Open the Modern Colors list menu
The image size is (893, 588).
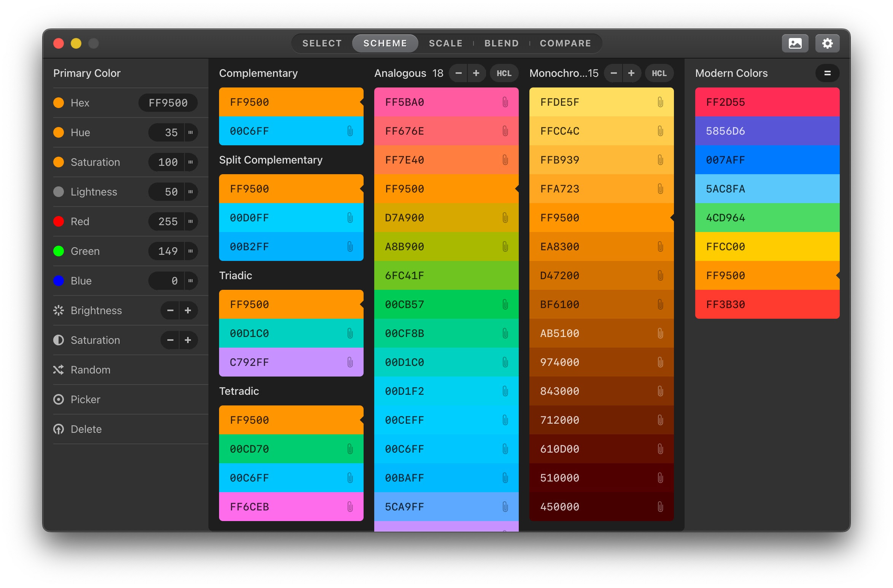[827, 73]
